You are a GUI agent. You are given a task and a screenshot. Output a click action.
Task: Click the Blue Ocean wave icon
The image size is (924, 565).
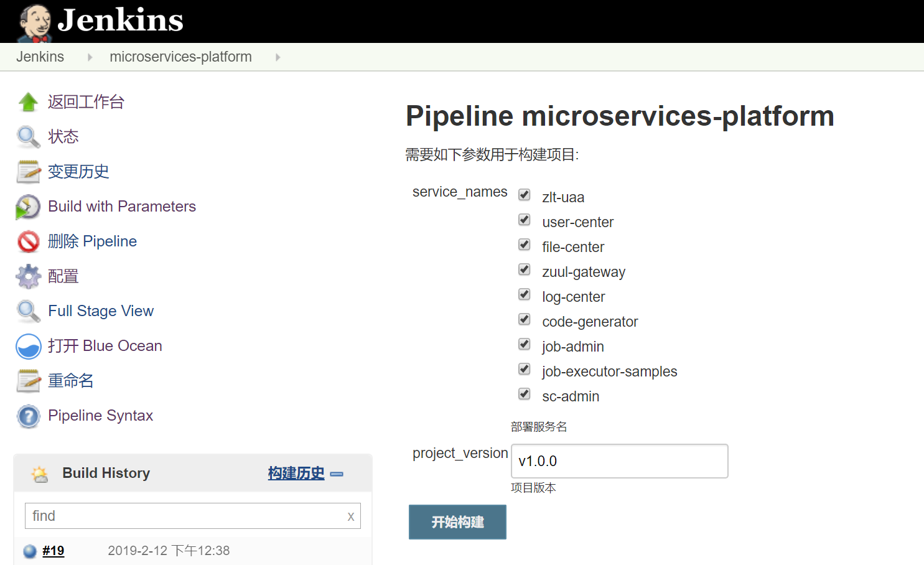29,347
